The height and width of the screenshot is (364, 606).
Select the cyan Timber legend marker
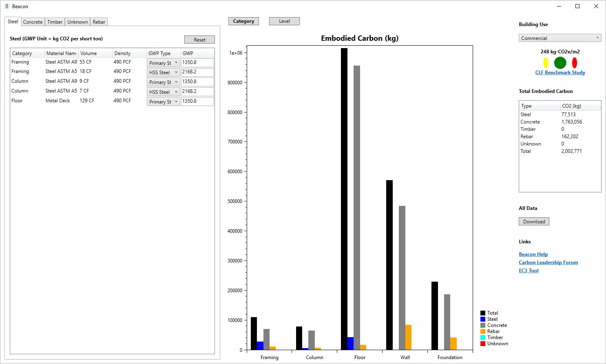click(482, 337)
